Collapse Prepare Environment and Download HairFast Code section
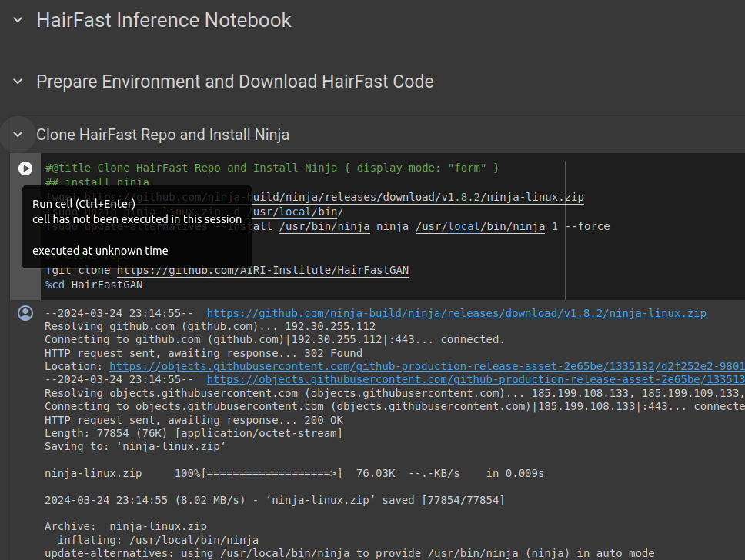The image size is (745, 560). (18, 82)
